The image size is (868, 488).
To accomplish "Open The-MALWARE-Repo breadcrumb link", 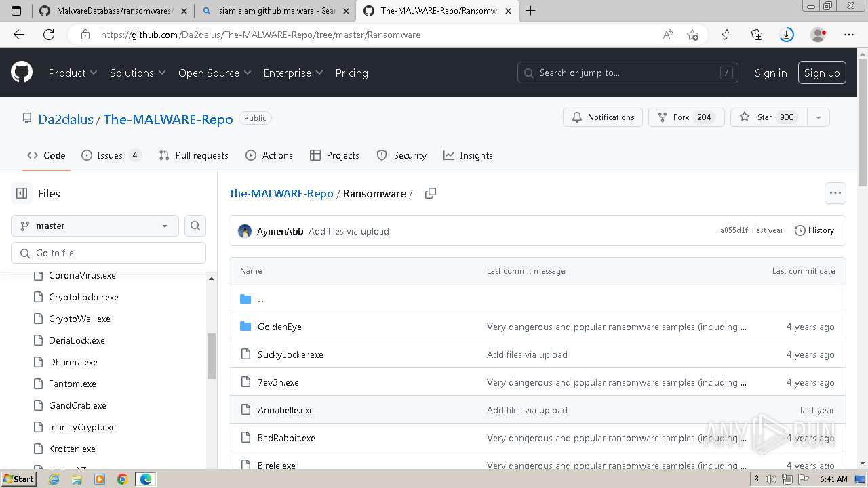I will coord(281,193).
